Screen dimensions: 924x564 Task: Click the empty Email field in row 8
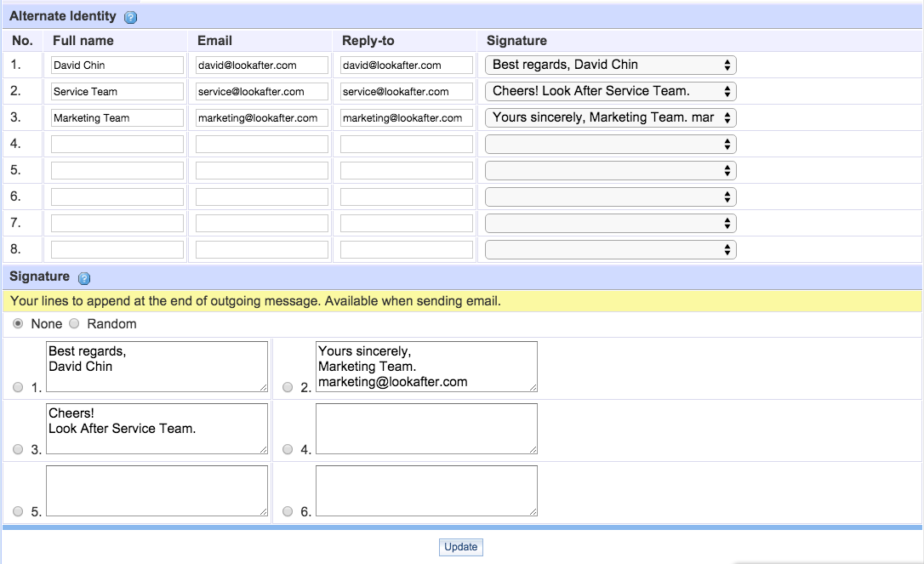pos(262,250)
